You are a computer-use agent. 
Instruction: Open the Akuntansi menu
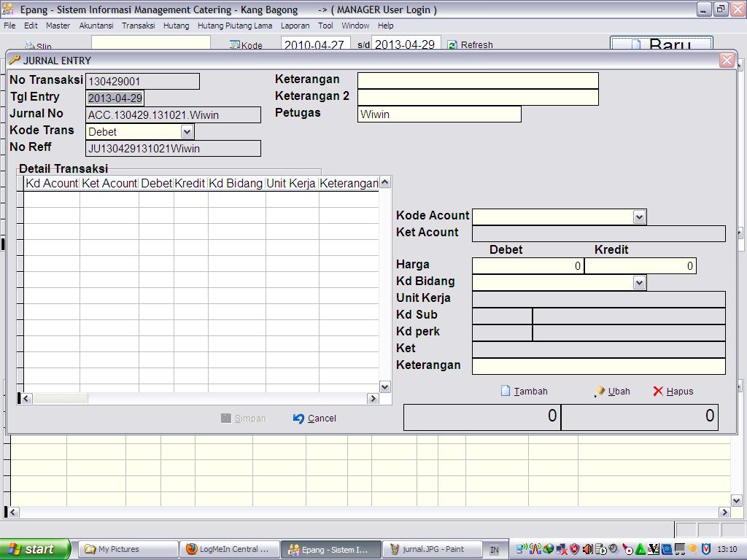tap(96, 26)
